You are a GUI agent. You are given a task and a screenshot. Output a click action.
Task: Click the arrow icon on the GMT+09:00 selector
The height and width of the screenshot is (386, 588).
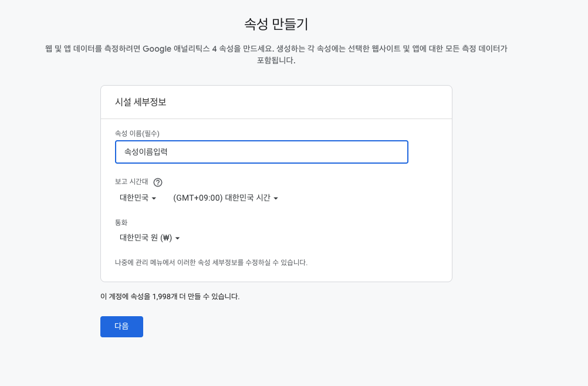pos(276,198)
